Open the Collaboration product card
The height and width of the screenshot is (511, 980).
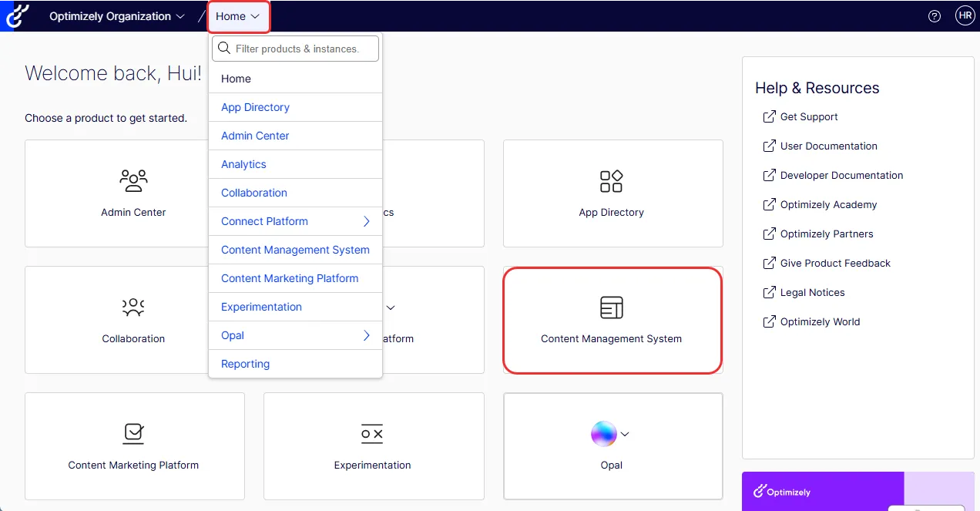click(116, 320)
